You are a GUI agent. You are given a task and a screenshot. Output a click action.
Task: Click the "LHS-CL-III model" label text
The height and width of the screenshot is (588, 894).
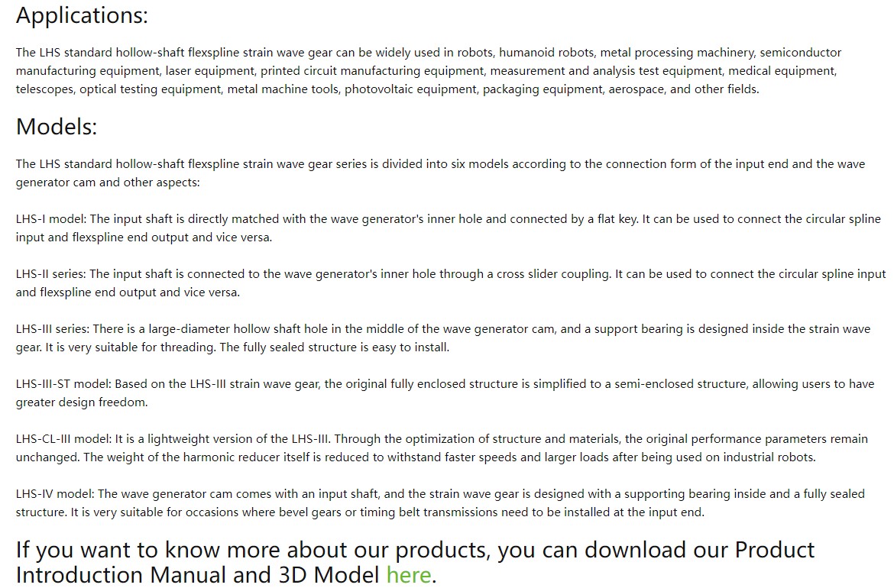pos(63,439)
